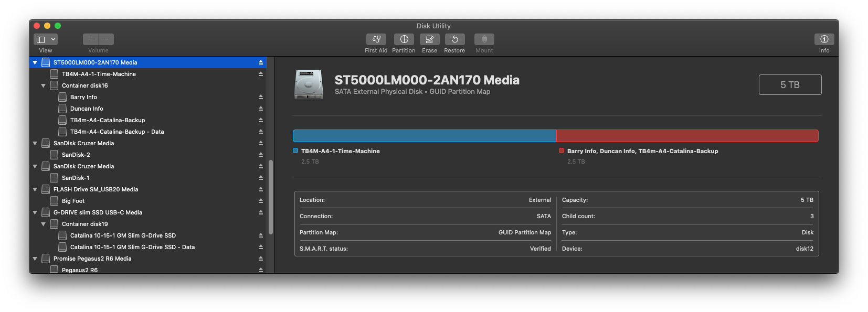Eject FLASH Drive SM_USB20 Media
This screenshot has height=312, width=868.
pos(260,189)
